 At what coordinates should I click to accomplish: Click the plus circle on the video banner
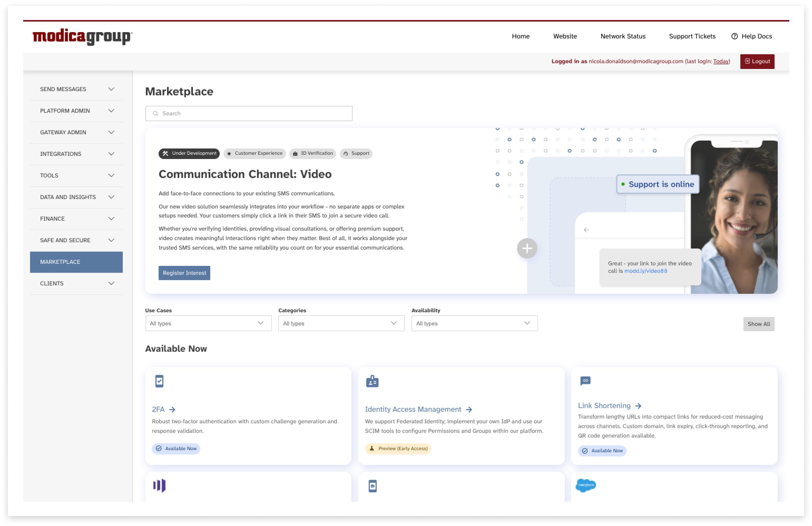coord(527,248)
